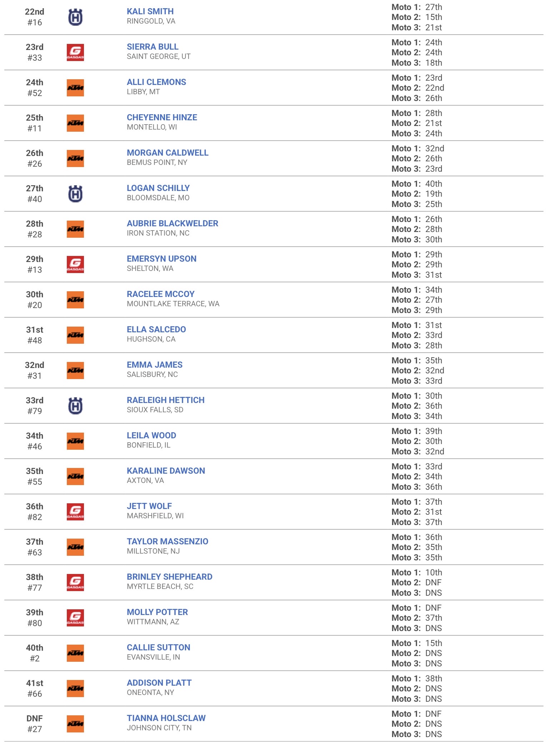Open Aubrie Blackwelder's rider page
Screen dimensions: 548x756
173,223
